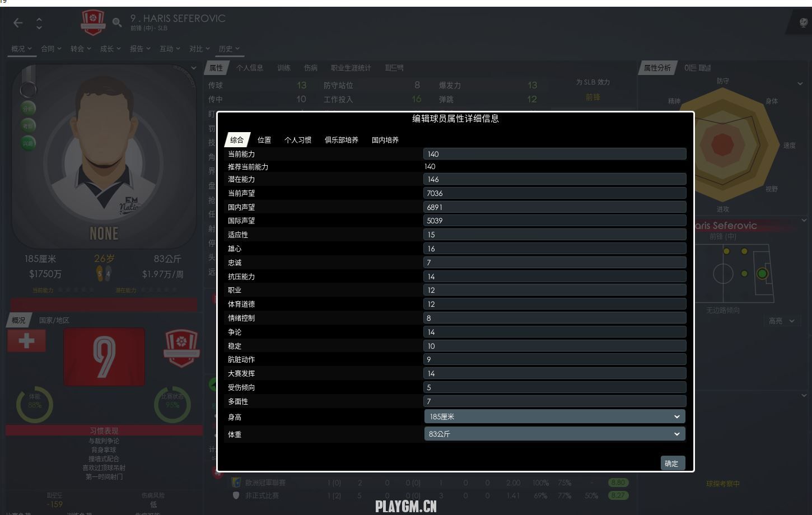The height and width of the screenshot is (515, 812).
Task: Click the 受伤倾向 input field
Action: (555, 387)
